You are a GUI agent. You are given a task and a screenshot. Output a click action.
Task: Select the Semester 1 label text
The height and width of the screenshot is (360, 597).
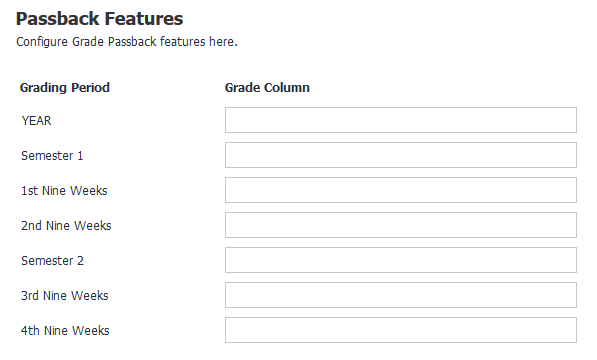coord(52,156)
